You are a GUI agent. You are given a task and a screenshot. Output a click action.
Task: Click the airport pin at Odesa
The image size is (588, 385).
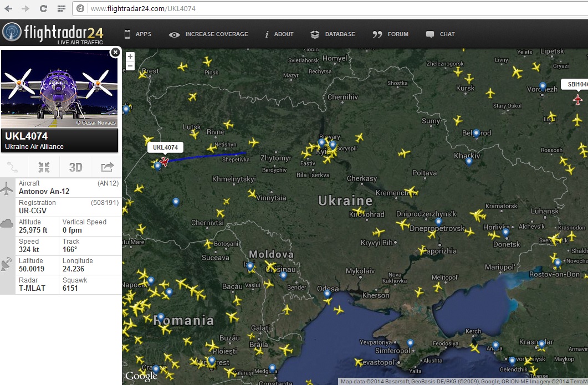pyautogui.click(x=328, y=294)
